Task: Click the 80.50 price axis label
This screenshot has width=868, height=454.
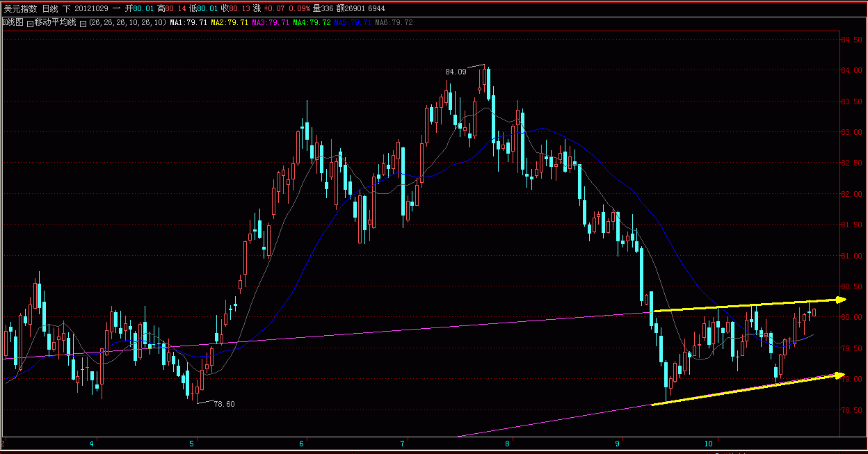Action: coord(852,286)
